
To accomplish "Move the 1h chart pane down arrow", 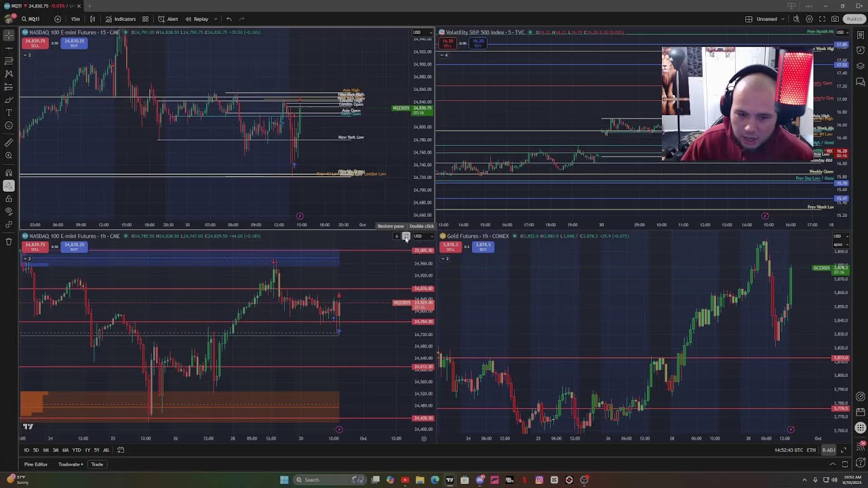I will click(x=397, y=236).
